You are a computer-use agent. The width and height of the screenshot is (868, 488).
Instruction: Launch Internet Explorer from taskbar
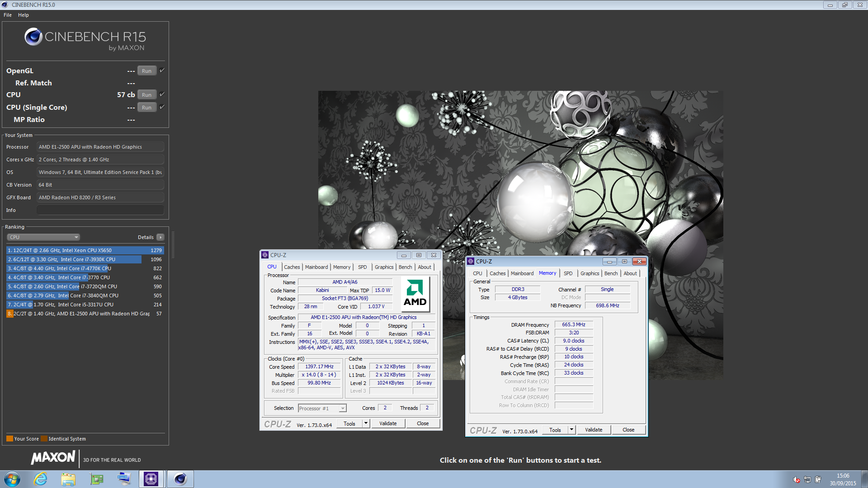pyautogui.click(x=40, y=479)
